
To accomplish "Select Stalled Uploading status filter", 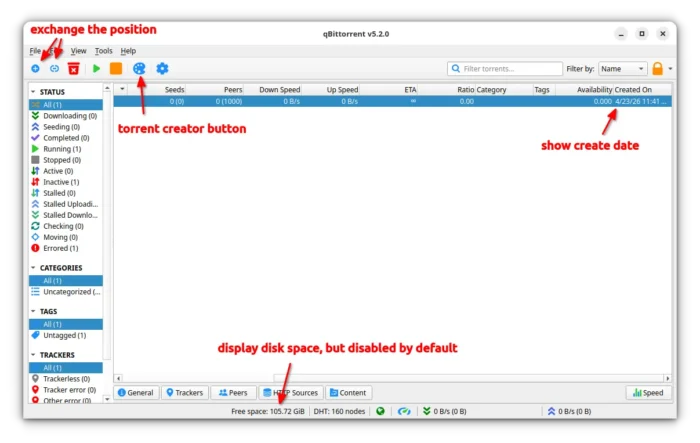I will pyautogui.click(x=66, y=204).
